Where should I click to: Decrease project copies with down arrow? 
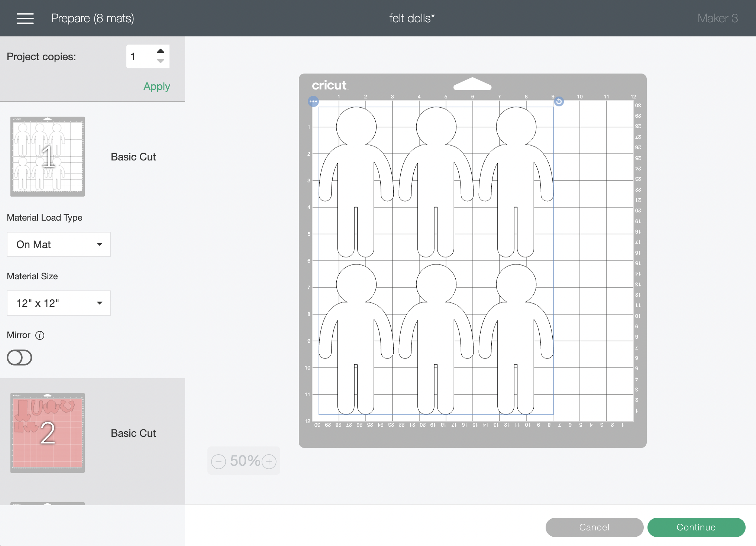(x=160, y=61)
